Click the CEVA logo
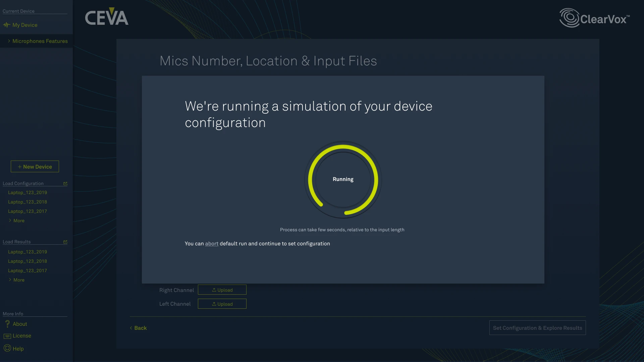The height and width of the screenshot is (362, 644). pyautogui.click(x=107, y=17)
